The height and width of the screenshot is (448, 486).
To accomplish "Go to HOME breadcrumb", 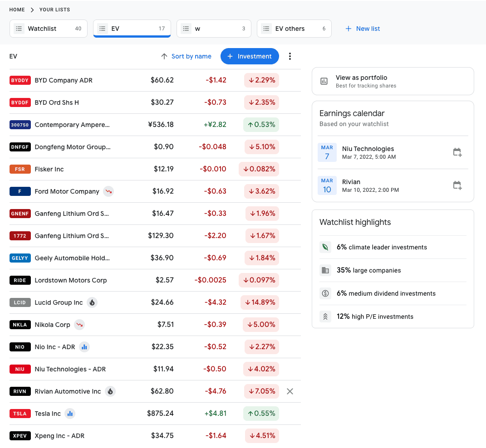I will click(17, 10).
